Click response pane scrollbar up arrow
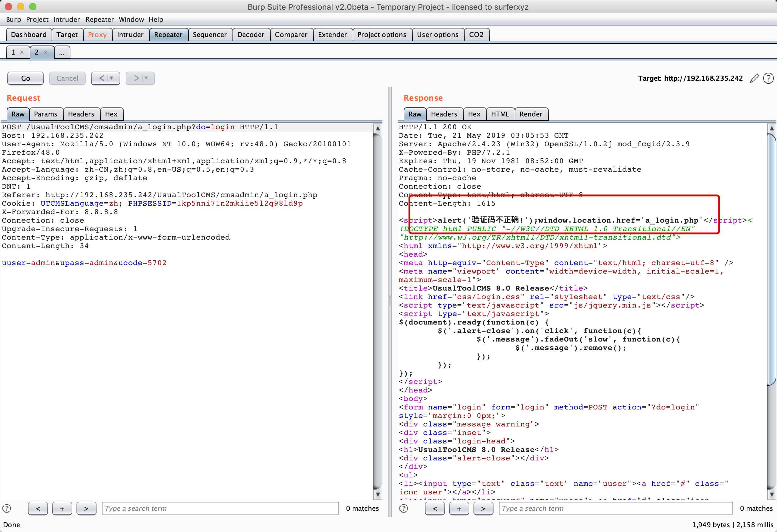 pos(772,128)
